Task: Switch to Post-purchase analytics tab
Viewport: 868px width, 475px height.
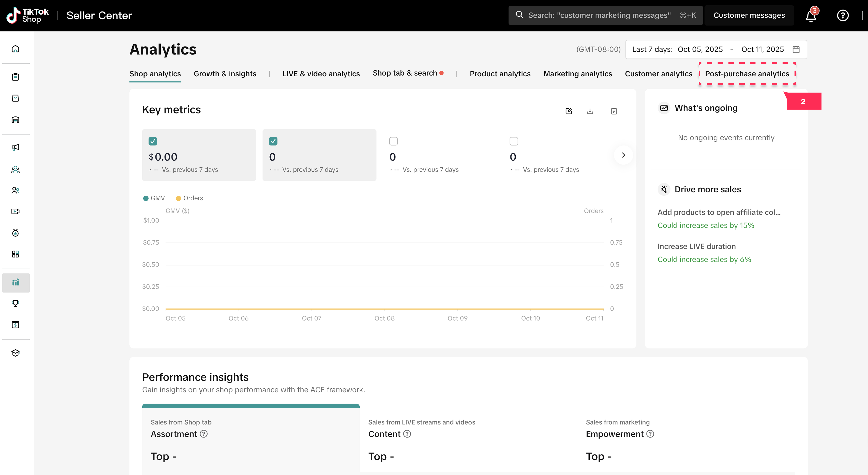Action: tap(747, 74)
